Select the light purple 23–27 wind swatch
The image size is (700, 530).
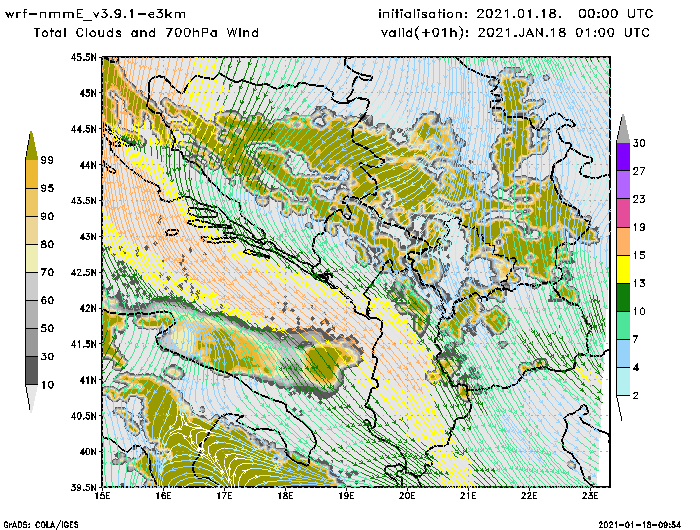[x=623, y=184]
